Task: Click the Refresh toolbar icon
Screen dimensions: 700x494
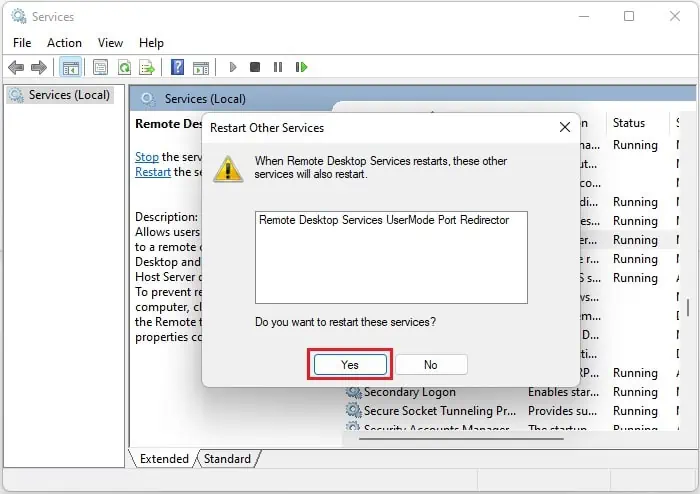Action: point(124,67)
